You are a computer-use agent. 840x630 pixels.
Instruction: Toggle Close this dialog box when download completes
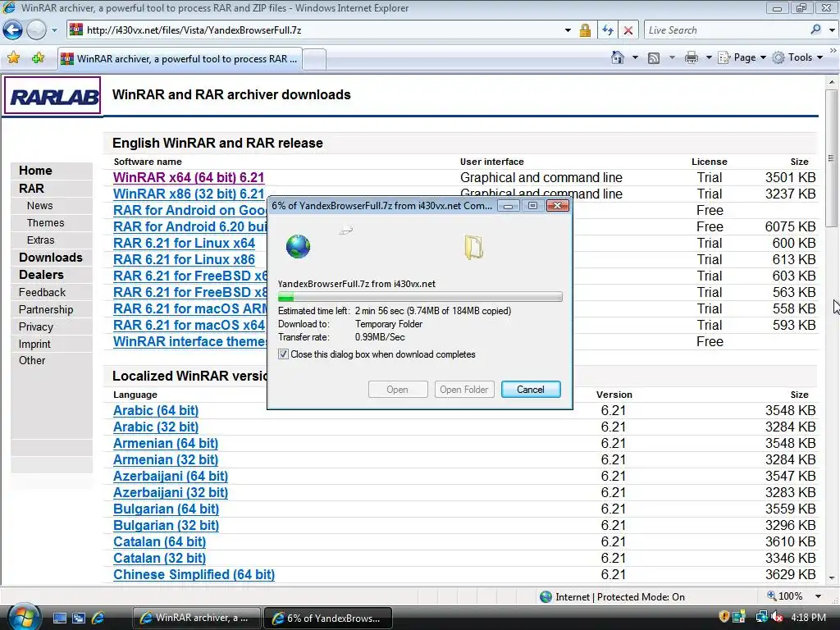point(283,354)
